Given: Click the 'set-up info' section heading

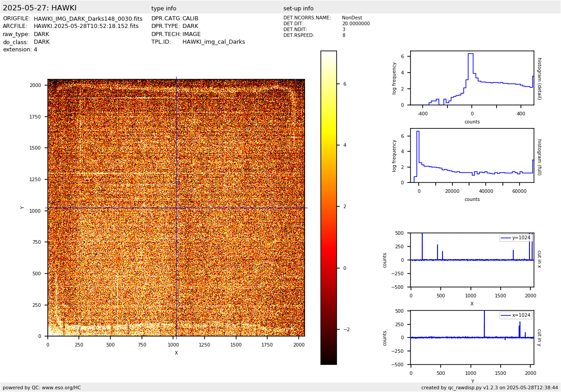Looking at the screenshot, I should coord(298,9).
